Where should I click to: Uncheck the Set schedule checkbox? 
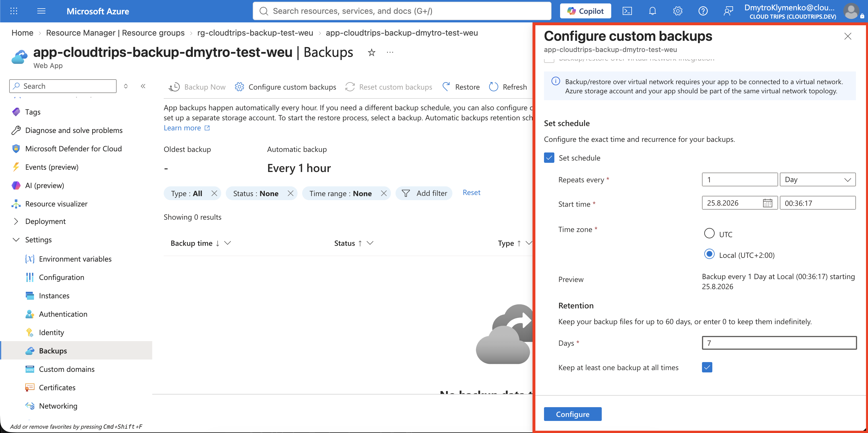[x=549, y=158]
